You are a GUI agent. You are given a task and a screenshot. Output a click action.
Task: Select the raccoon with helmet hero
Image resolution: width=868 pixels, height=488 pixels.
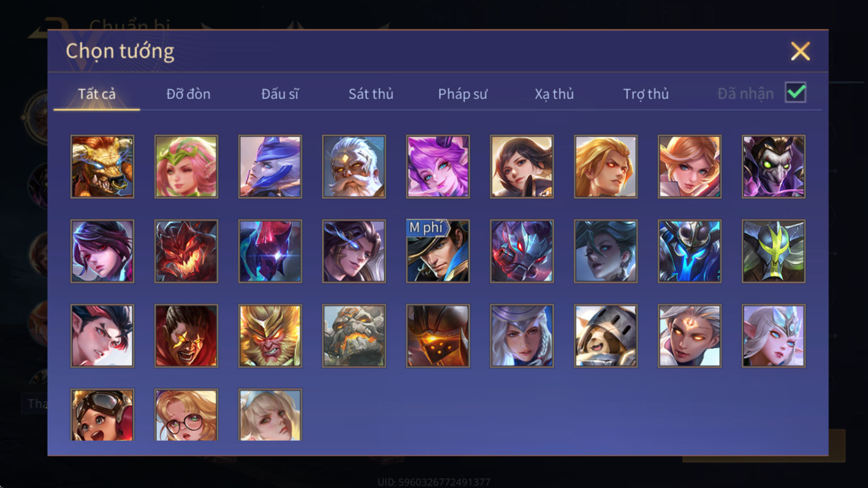[x=605, y=336]
